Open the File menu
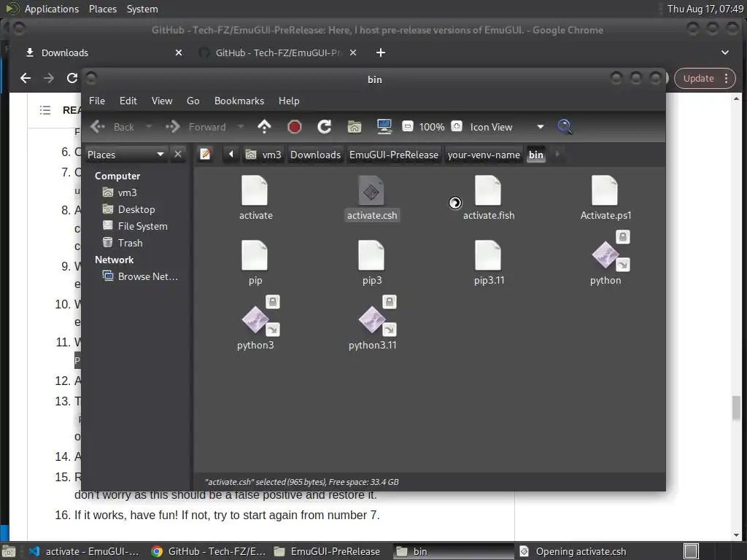 (x=97, y=101)
